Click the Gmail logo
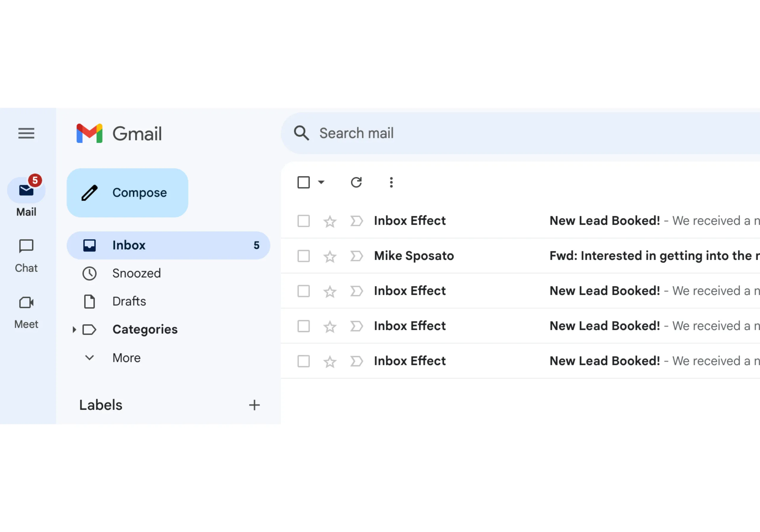 [118, 133]
